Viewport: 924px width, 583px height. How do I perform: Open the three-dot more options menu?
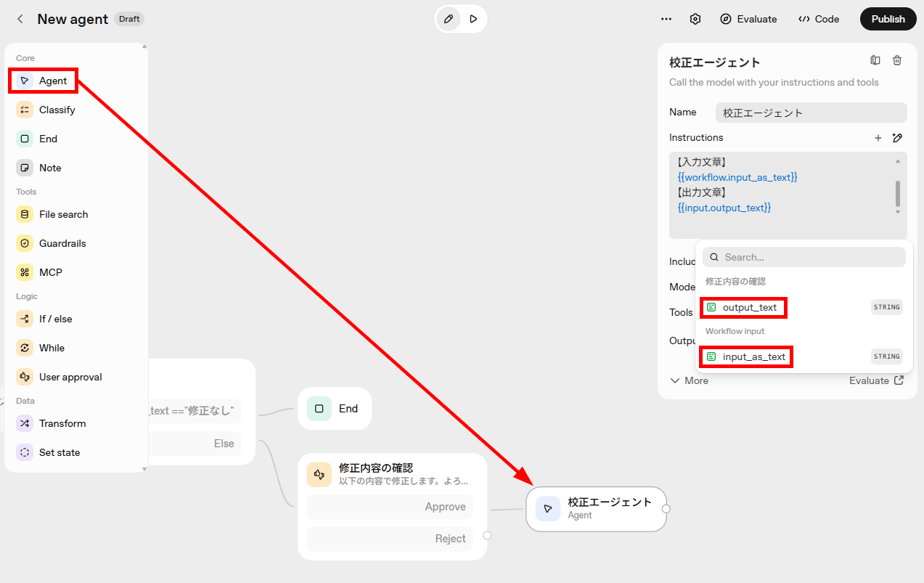pos(666,19)
